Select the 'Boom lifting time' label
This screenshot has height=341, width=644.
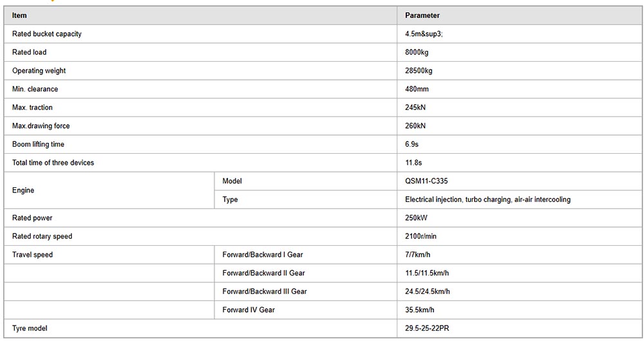pos(39,144)
